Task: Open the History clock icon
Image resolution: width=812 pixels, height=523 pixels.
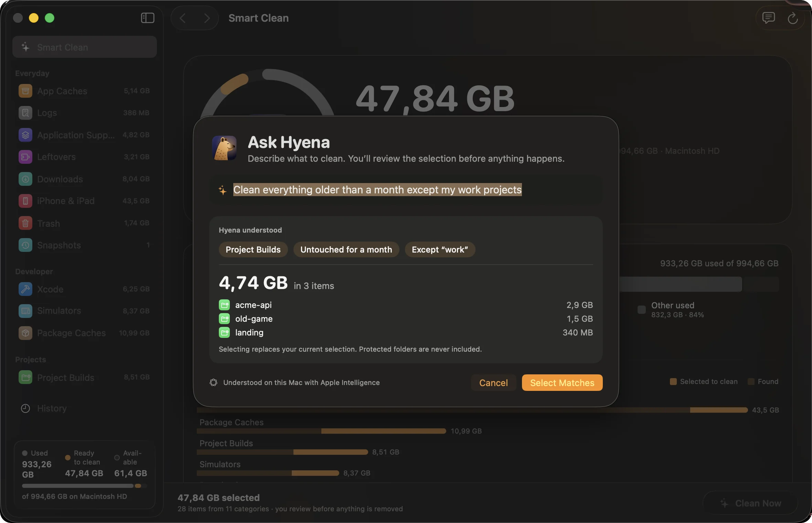Action: 25,408
